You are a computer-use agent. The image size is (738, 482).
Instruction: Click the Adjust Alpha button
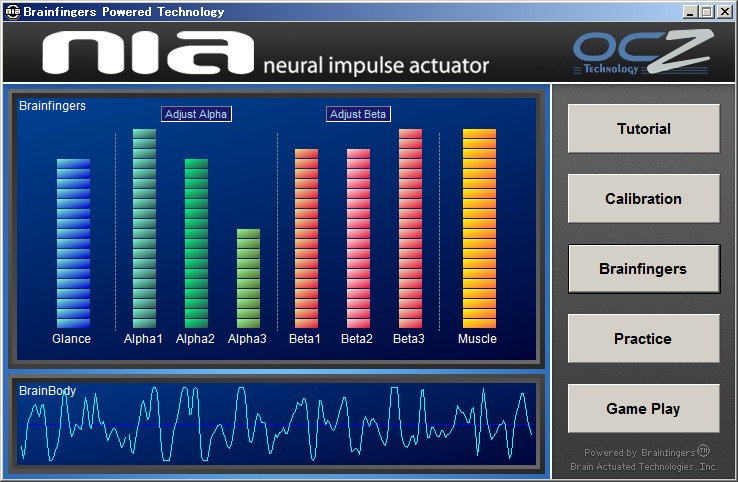click(196, 114)
